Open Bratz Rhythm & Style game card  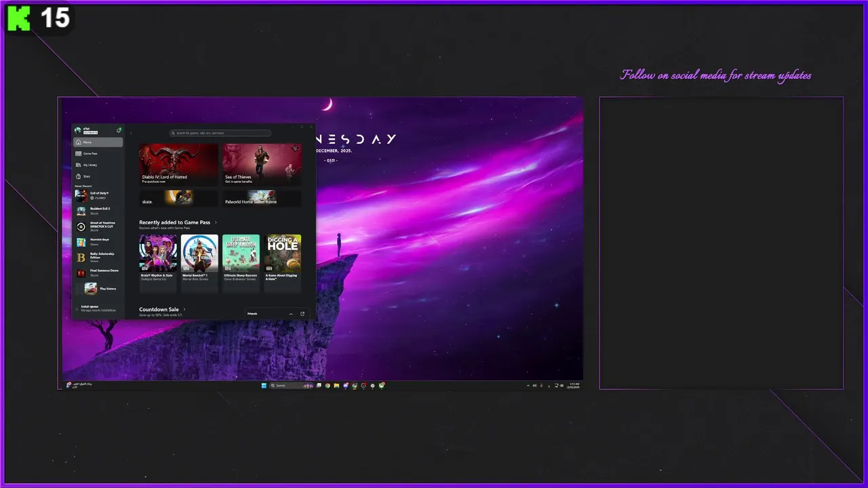pos(158,263)
